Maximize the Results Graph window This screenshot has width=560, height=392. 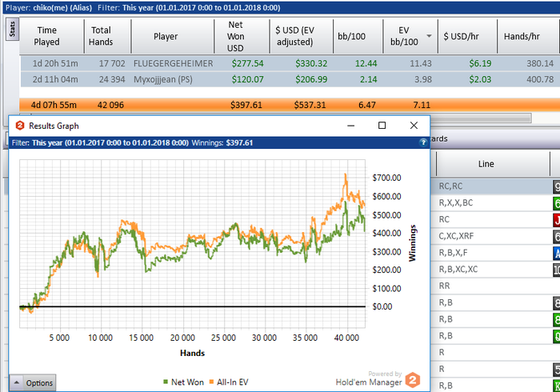point(382,126)
